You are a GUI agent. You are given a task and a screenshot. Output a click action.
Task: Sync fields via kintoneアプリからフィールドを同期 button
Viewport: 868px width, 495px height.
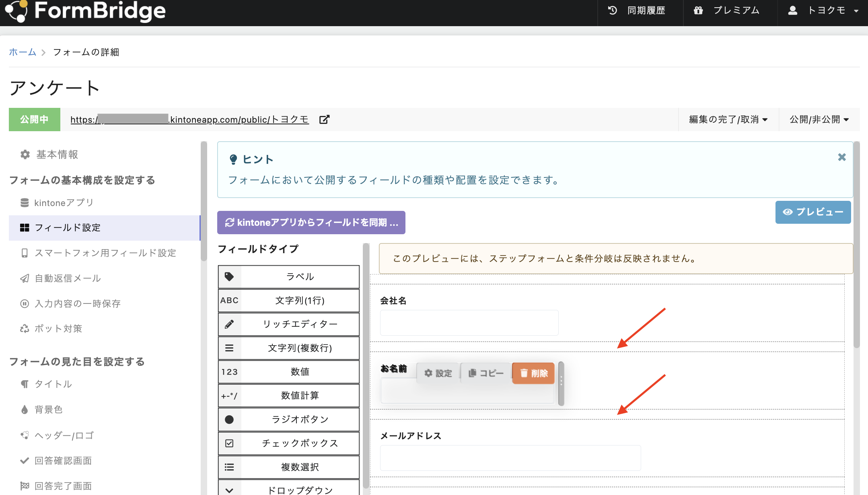[311, 223]
